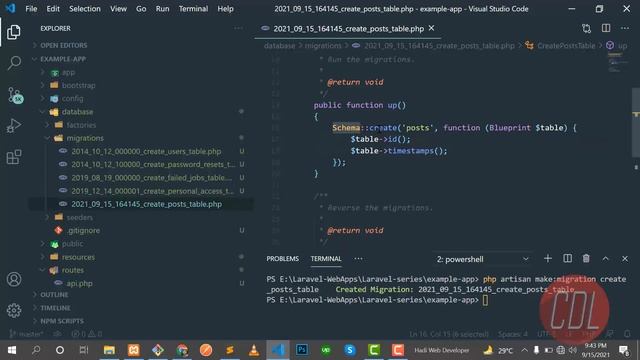Open the Explorer view in activity bar
Image resolution: width=640 pixels, height=360 pixels.
[13, 32]
